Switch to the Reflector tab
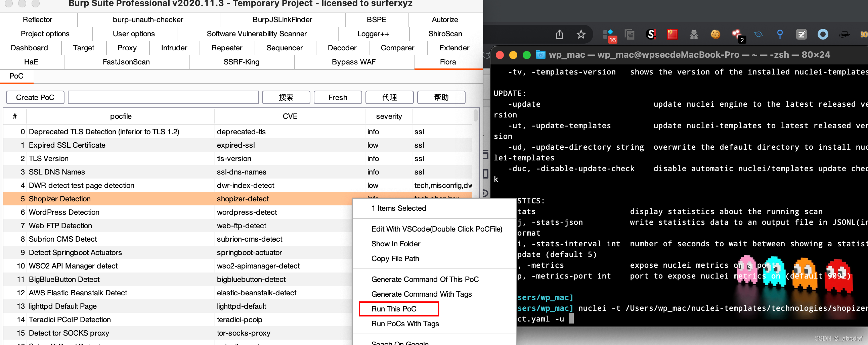 [37, 19]
